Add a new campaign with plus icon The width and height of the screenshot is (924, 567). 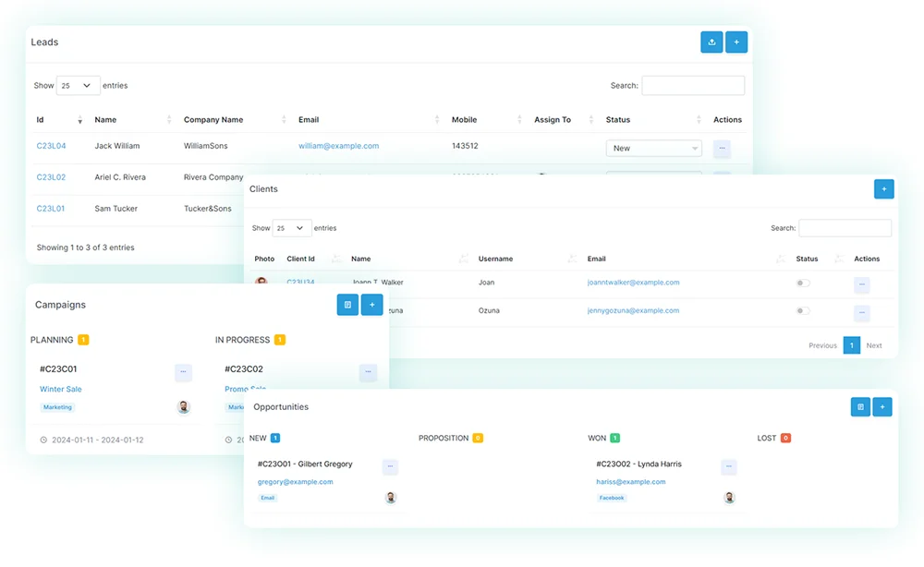click(372, 305)
